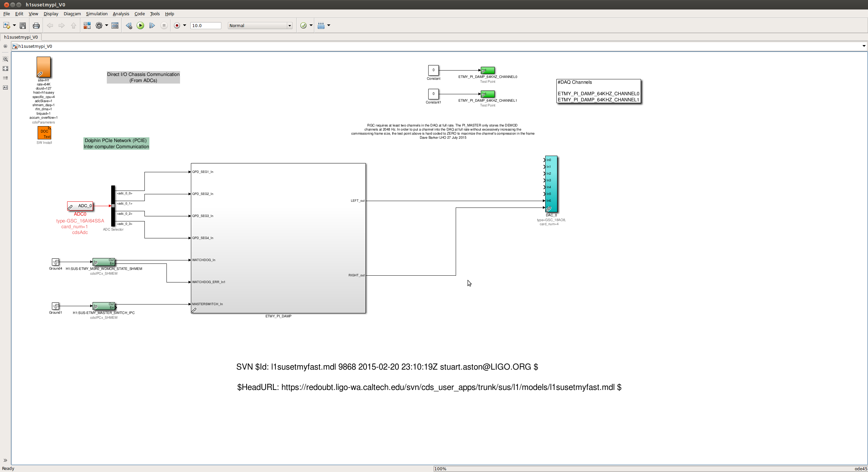Select the Constant block with value 0

(x=433, y=70)
